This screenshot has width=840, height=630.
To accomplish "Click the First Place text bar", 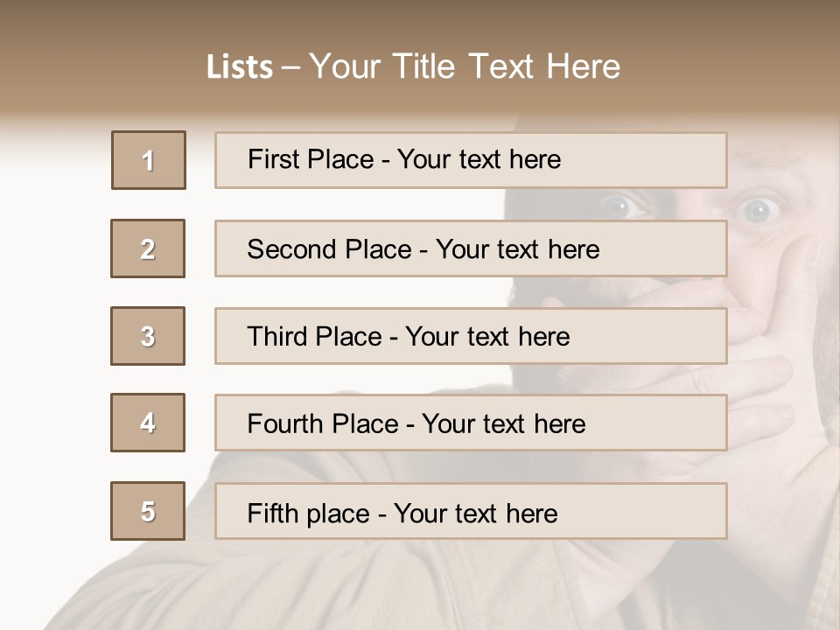I will (x=471, y=160).
